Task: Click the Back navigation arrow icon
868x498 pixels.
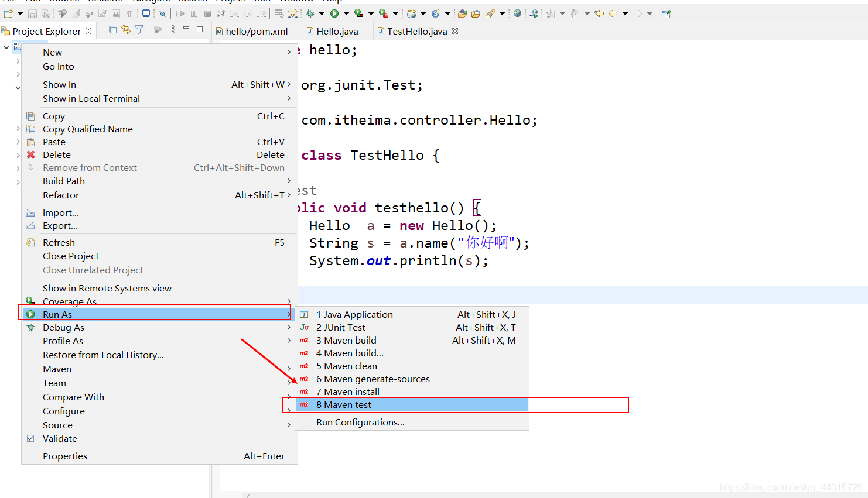Action: click(x=613, y=13)
